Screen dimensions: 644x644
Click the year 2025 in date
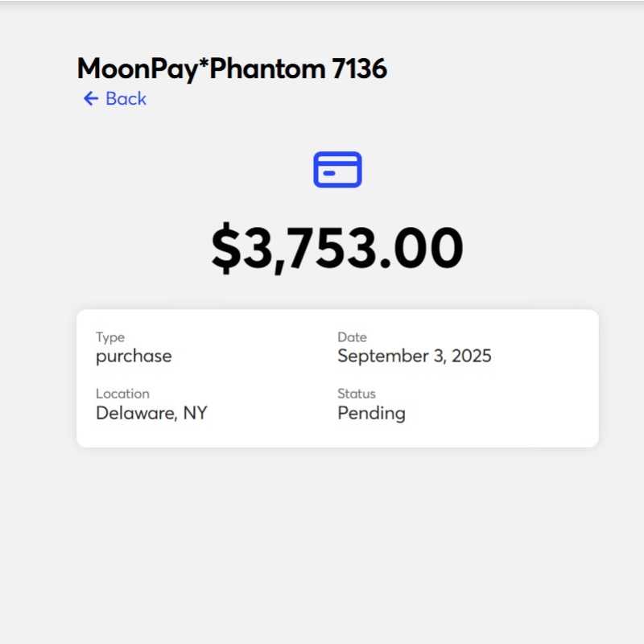tap(471, 356)
